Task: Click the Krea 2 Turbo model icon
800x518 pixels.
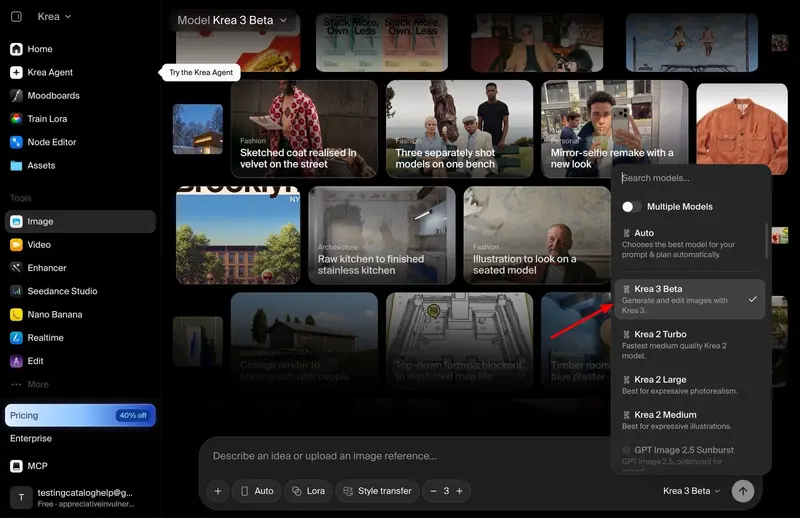Action: point(627,334)
